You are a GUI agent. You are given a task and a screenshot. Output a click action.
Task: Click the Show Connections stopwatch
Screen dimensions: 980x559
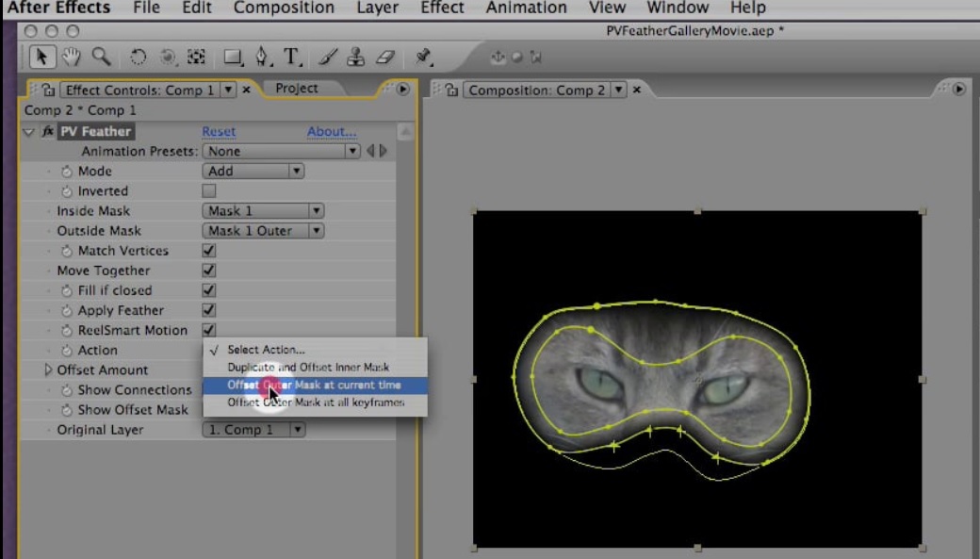(x=66, y=390)
